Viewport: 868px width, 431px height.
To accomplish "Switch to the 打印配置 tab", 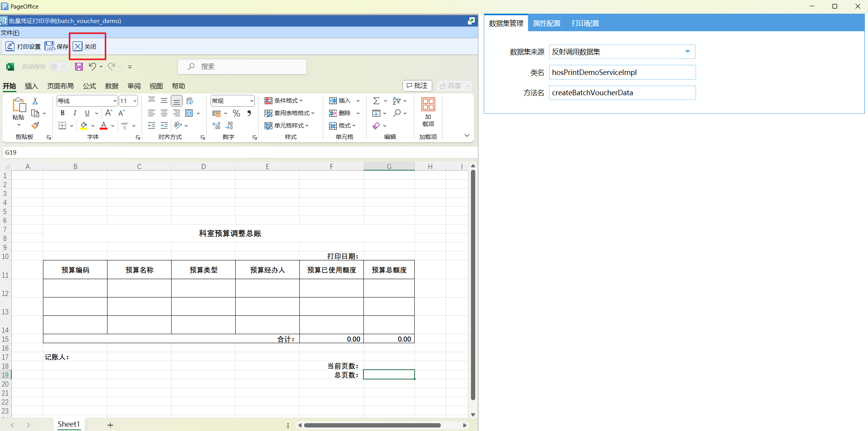I will (x=585, y=23).
